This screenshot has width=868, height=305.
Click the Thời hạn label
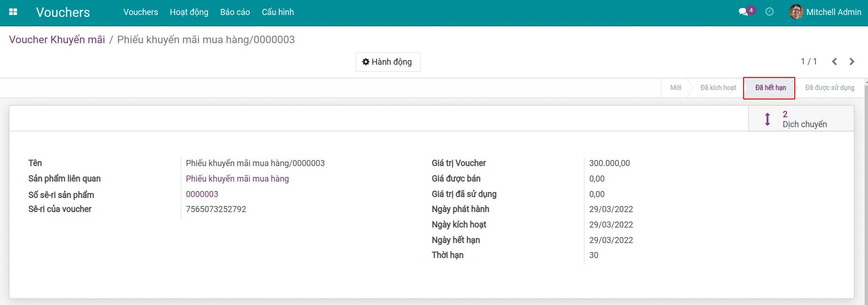[x=447, y=255]
